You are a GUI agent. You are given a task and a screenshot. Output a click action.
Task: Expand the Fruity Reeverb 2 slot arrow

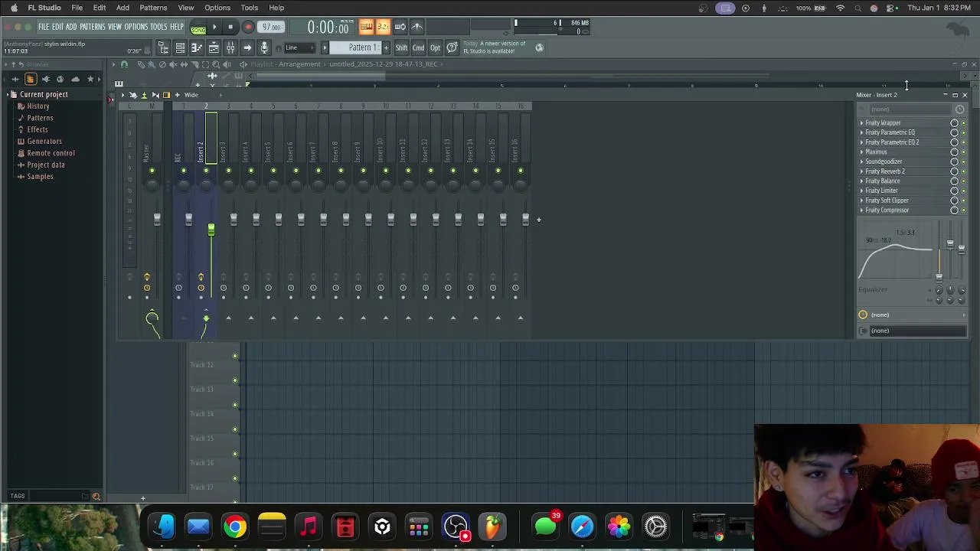pyautogui.click(x=861, y=171)
